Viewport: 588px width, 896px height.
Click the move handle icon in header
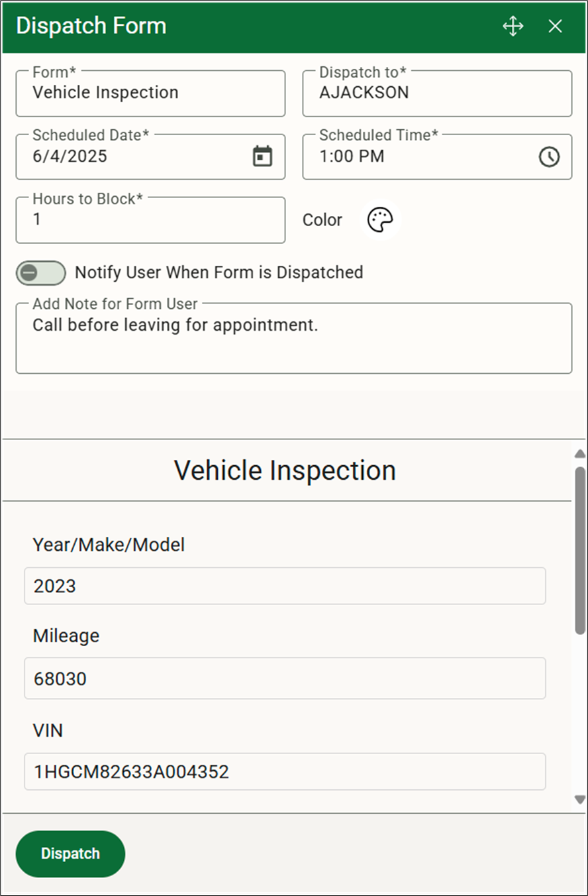(x=513, y=26)
